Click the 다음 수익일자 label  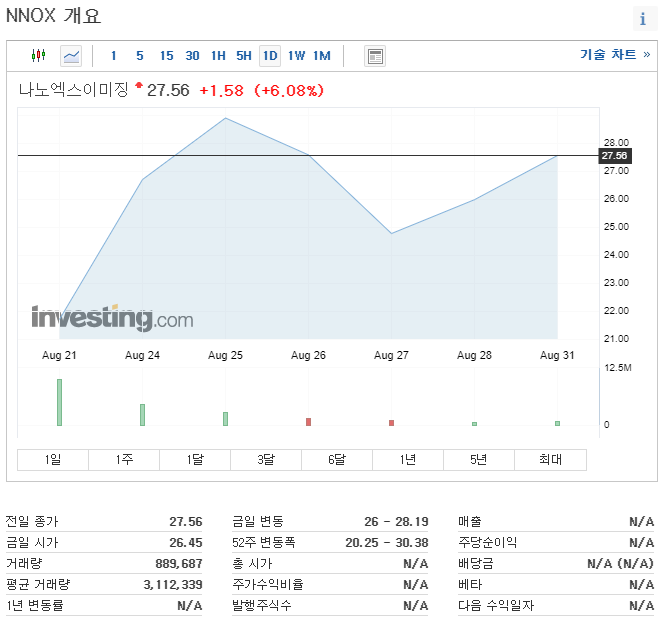pos(496,605)
